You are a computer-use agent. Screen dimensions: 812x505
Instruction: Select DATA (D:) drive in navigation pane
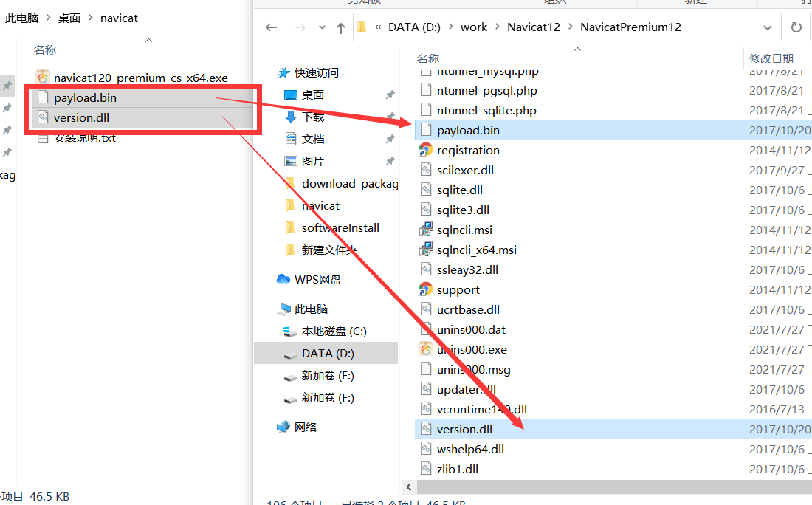pos(326,353)
